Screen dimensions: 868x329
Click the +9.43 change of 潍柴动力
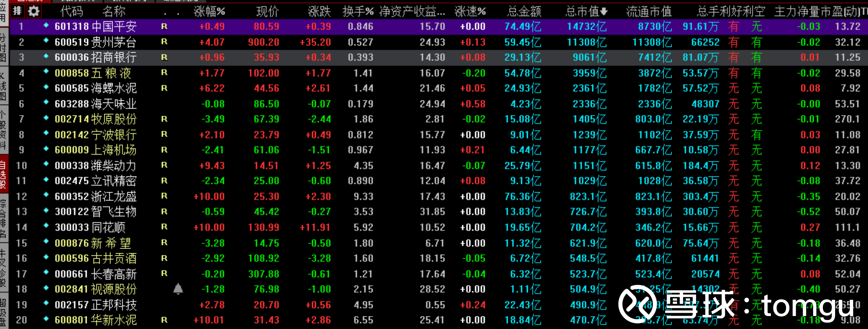[212, 165]
